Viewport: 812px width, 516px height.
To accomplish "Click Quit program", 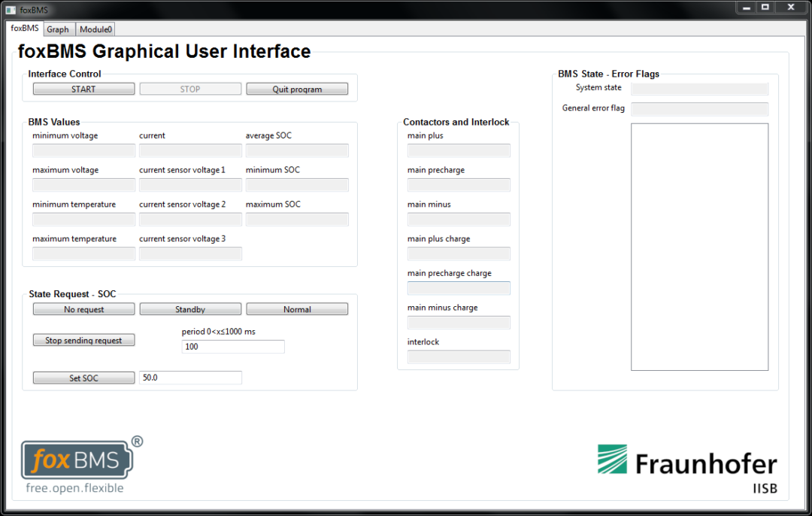I will pyautogui.click(x=296, y=88).
